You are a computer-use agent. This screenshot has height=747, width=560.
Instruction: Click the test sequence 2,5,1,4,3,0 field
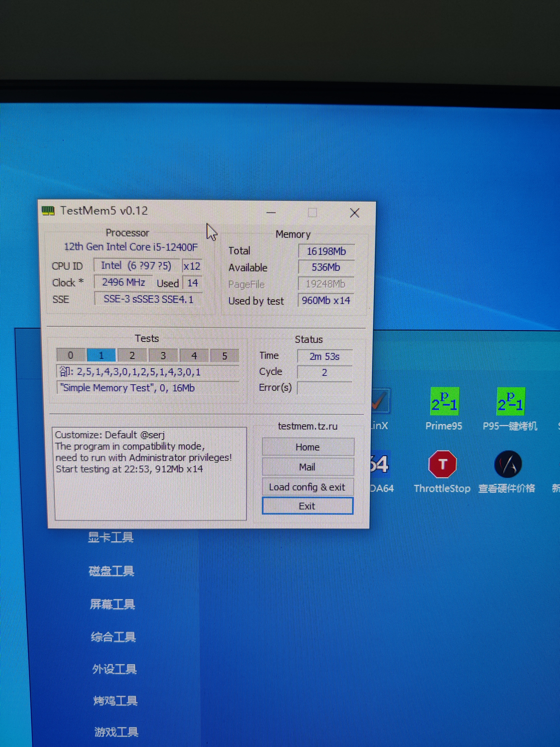[148, 372]
